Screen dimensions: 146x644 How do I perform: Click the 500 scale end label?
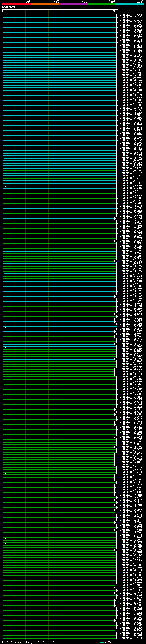[x=115, y=11]
